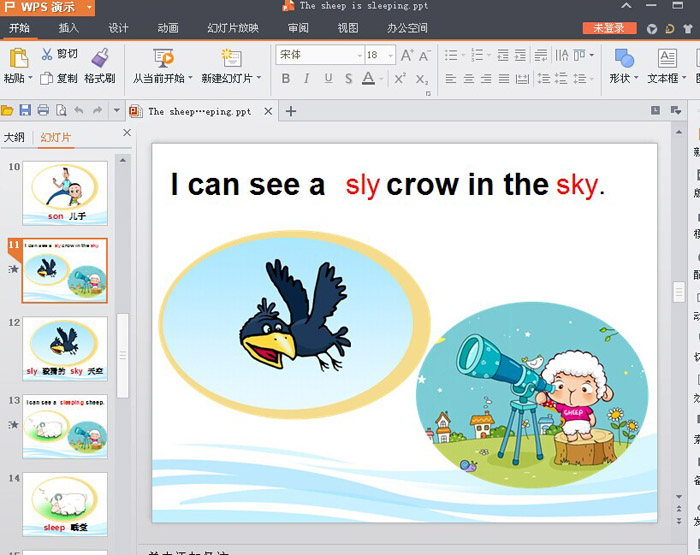The width and height of the screenshot is (700, 555).
Task: Toggle numbered list formatting
Action: click(x=477, y=55)
